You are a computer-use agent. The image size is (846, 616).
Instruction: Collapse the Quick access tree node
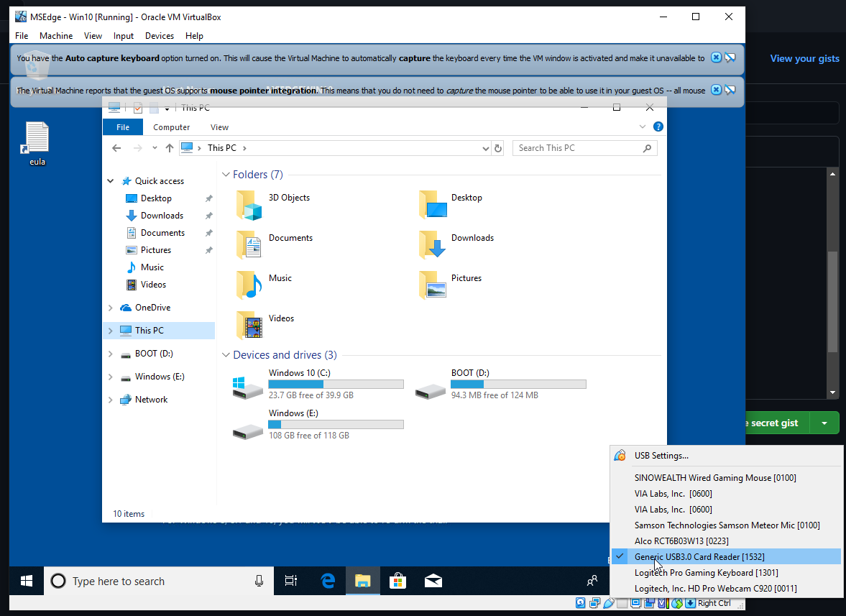pos(110,181)
